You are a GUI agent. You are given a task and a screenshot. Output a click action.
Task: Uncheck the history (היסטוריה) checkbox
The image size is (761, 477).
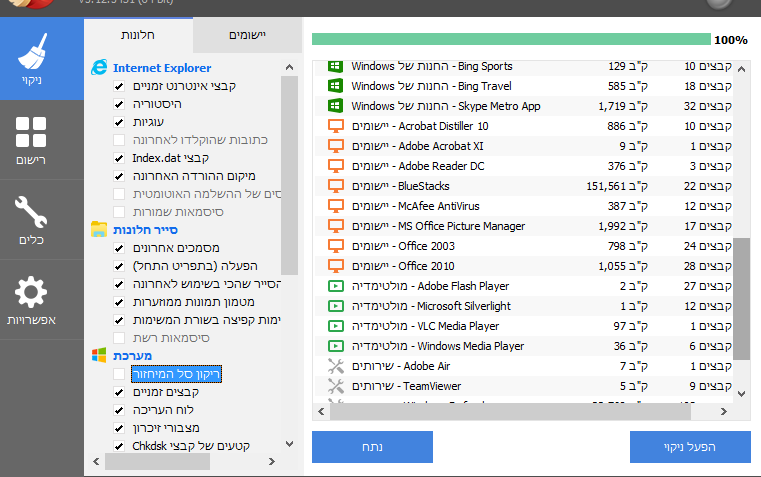pyautogui.click(x=119, y=104)
